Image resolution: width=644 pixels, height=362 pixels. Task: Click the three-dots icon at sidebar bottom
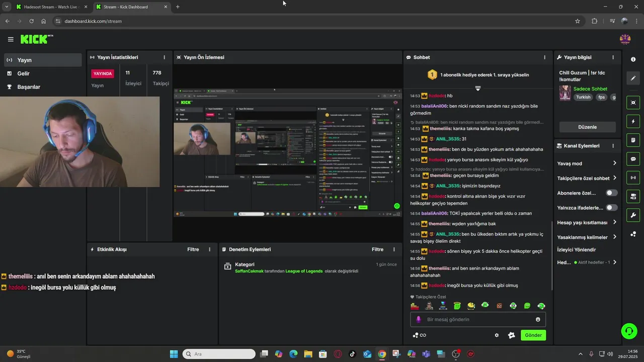(633, 234)
